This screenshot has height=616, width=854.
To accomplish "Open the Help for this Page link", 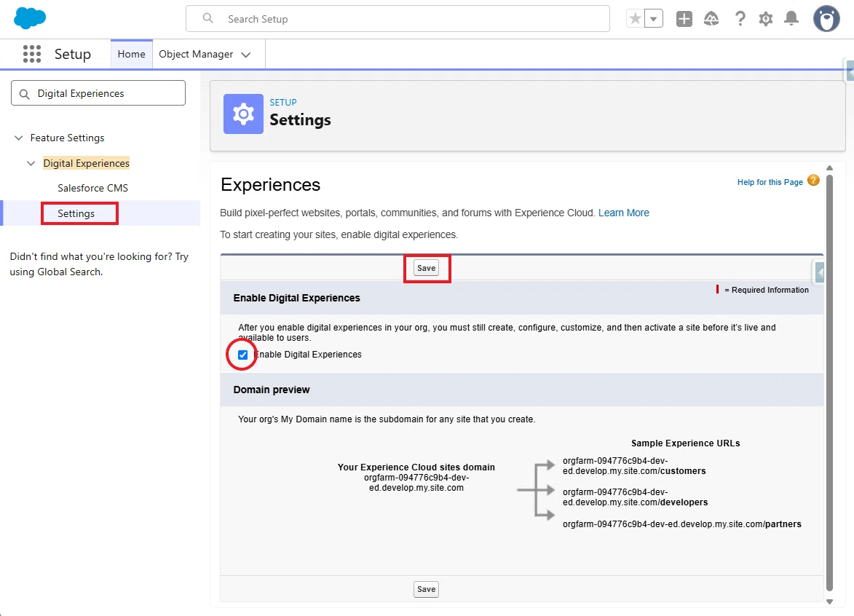I will click(770, 182).
